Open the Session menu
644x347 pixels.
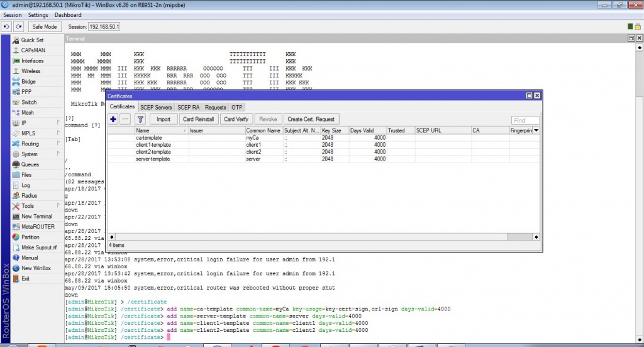13,15
